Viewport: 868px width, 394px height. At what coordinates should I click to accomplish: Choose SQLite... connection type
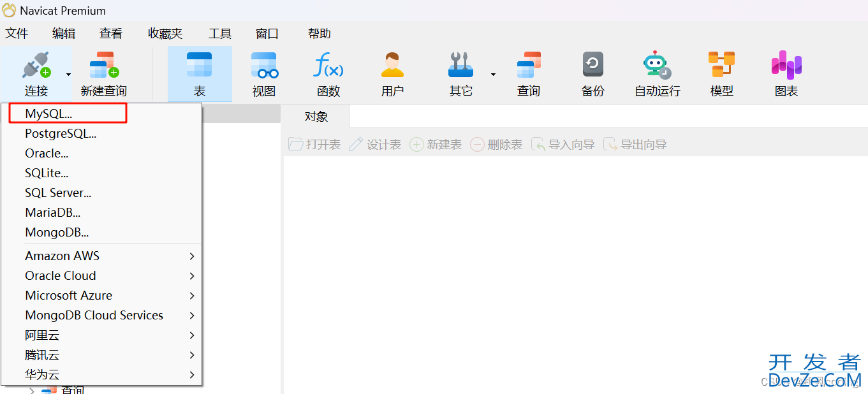click(101, 173)
